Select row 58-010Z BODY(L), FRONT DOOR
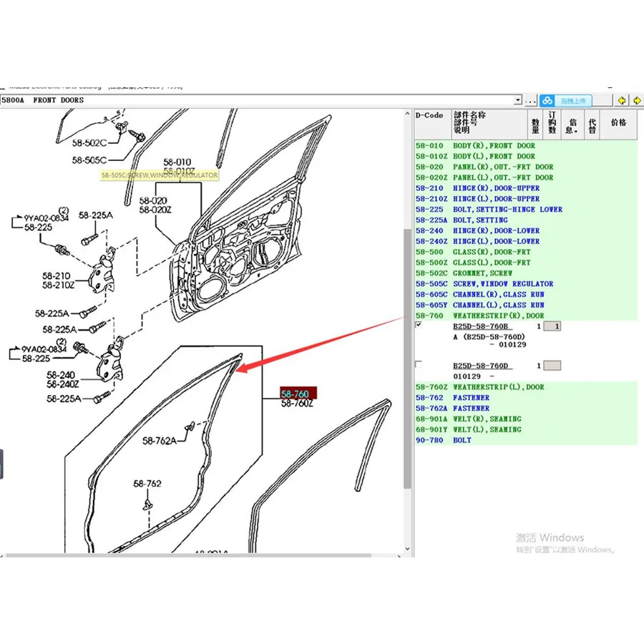 pos(526,157)
